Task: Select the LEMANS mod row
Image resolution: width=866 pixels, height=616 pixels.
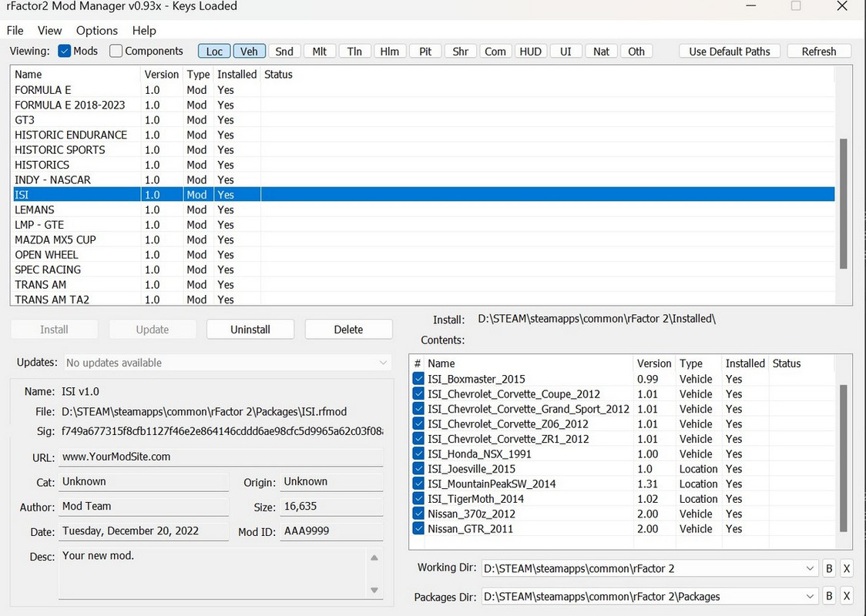Action: 424,209
